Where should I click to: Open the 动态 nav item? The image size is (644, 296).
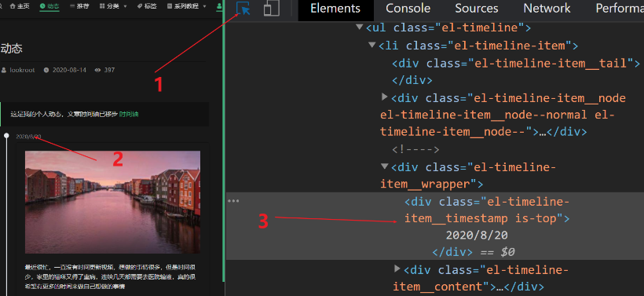point(49,6)
